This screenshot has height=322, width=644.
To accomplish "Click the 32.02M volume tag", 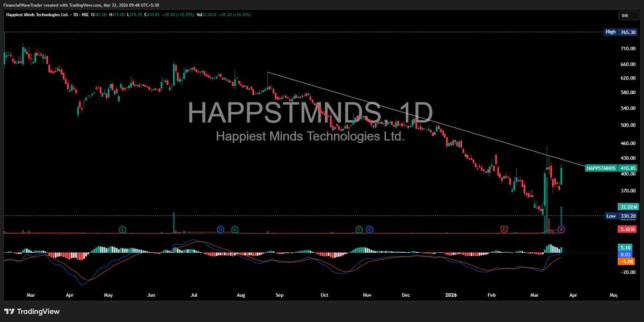I will pyautogui.click(x=628, y=207).
